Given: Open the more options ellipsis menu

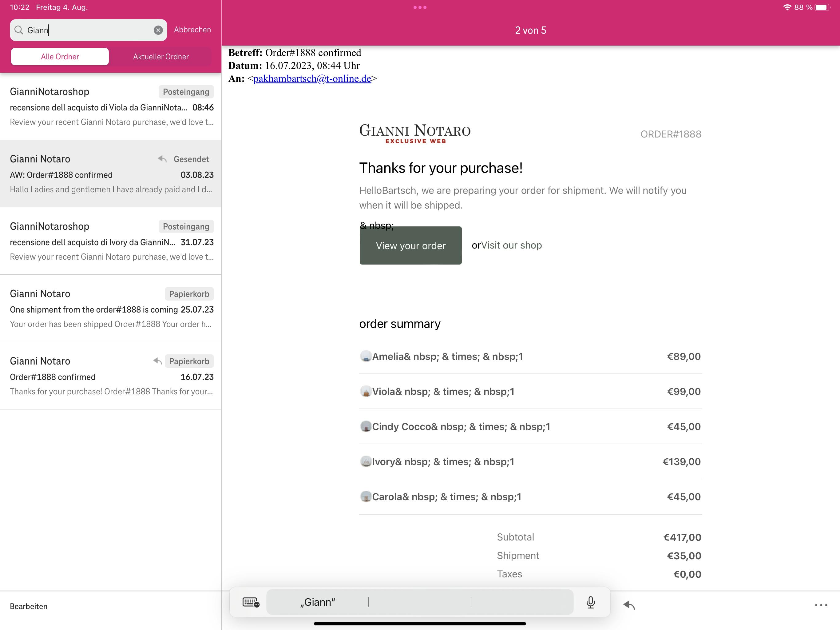Looking at the screenshot, I should point(821,605).
